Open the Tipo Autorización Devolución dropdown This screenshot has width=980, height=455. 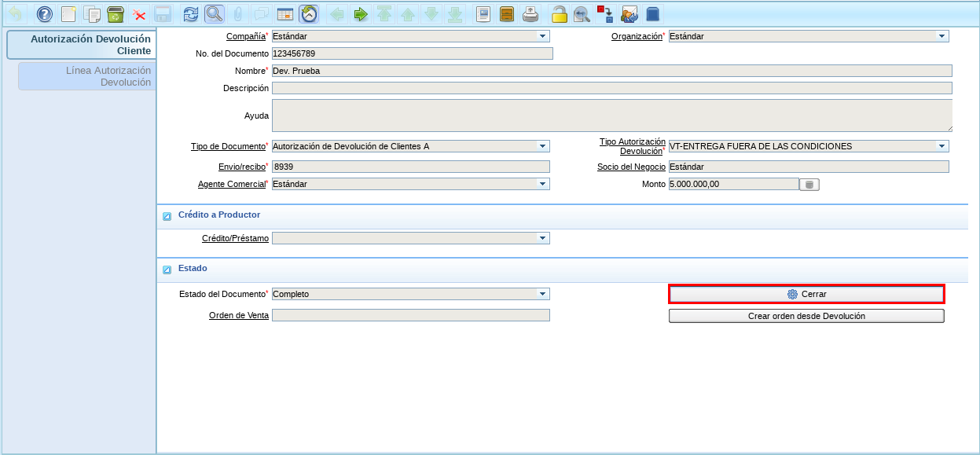941,146
